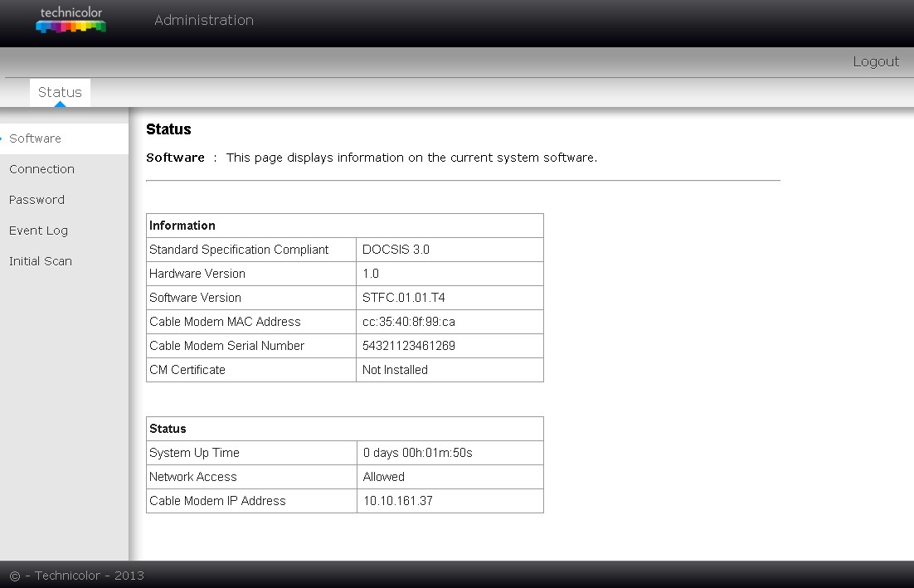Select the MAC address value cc:35:40:8f:99:ca
914x588 pixels.
[x=408, y=322]
